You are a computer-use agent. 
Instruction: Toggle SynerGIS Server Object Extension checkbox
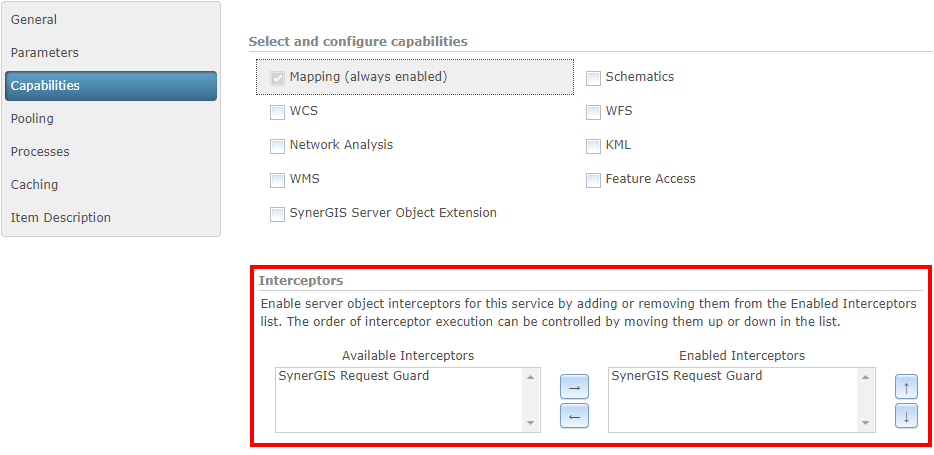[277, 214]
